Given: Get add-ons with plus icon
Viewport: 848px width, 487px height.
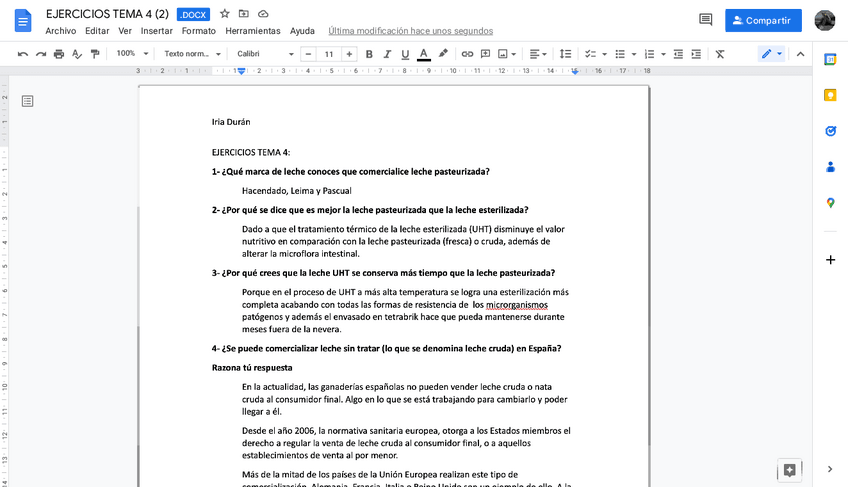Looking at the screenshot, I should [830, 260].
